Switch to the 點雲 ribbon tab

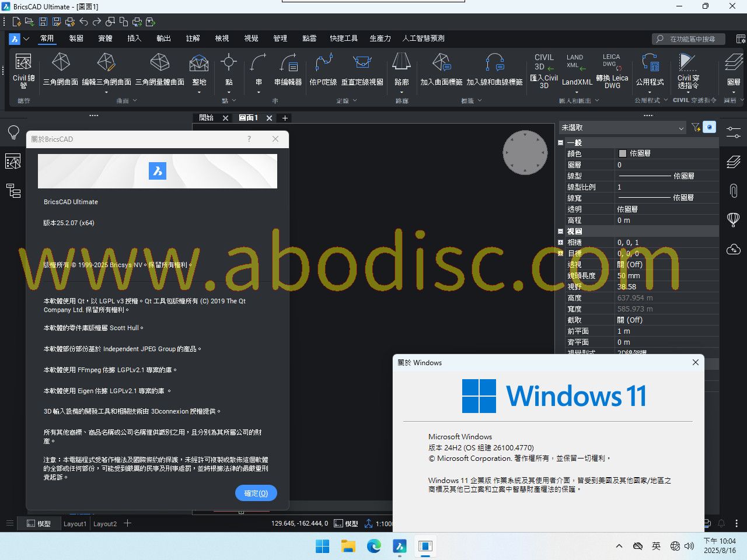(309, 38)
